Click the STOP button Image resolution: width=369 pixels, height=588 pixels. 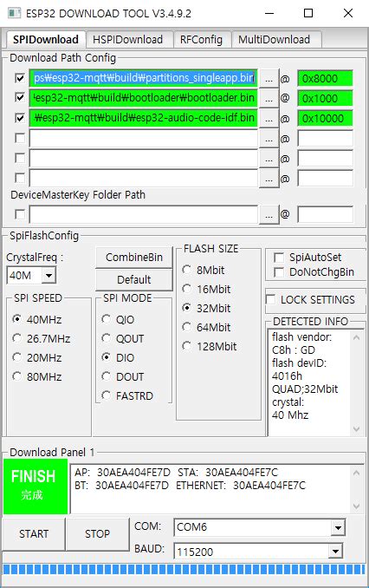point(97,534)
